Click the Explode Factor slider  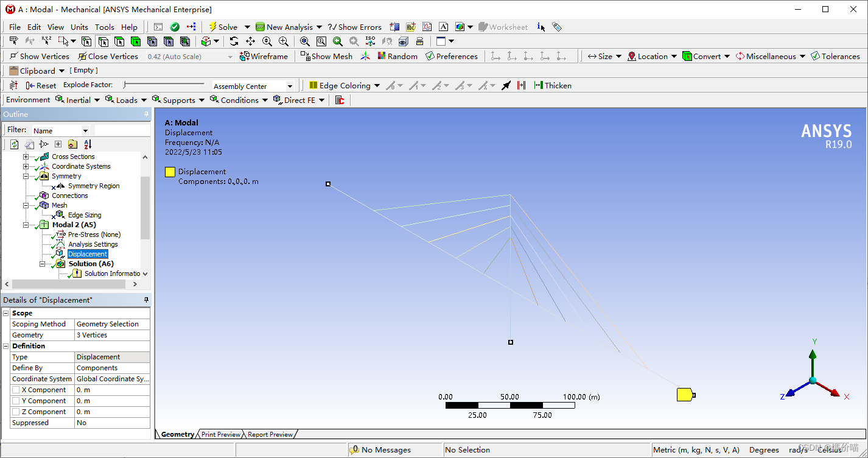tap(163, 85)
